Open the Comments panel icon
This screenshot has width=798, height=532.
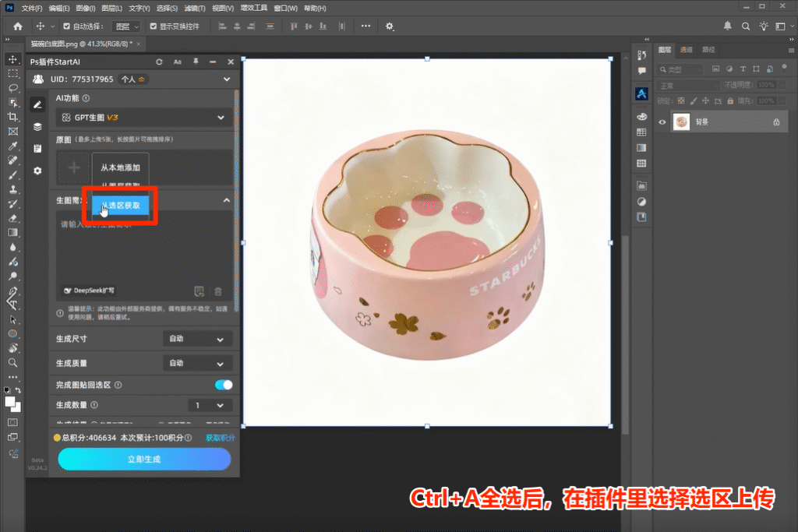pyautogui.click(x=642, y=71)
